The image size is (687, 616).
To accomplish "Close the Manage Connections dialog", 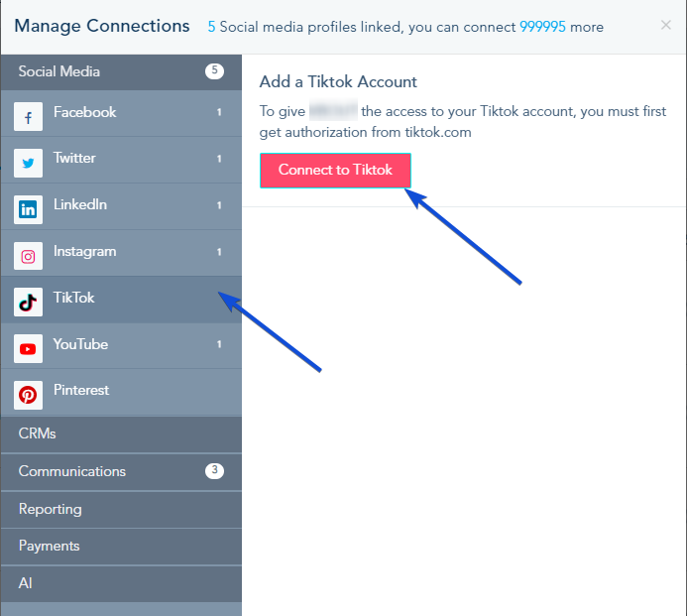I will point(666,25).
